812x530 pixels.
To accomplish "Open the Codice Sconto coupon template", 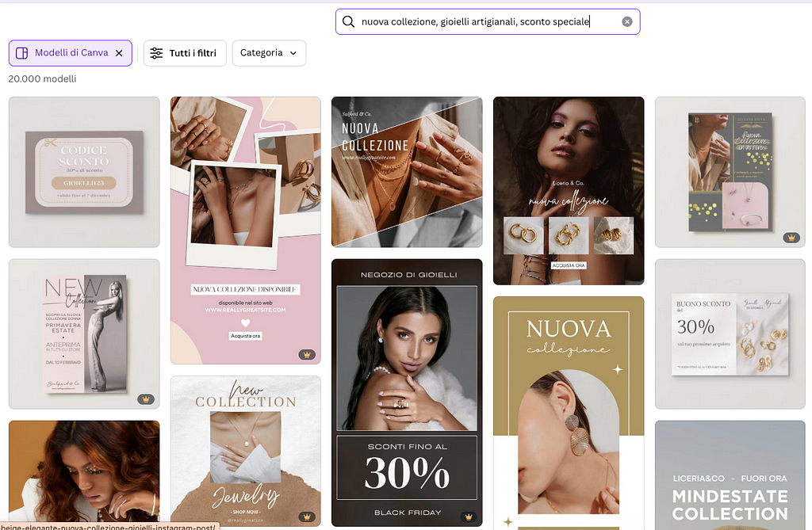I will click(84, 172).
